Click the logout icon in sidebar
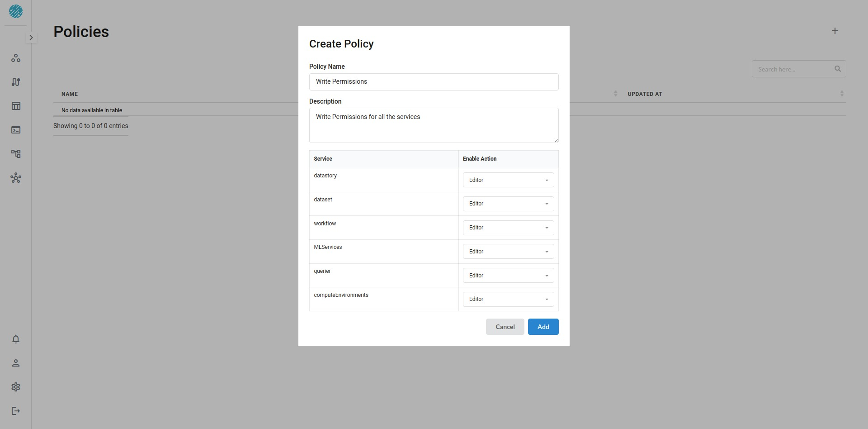This screenshot has height=429, width=868. click(16, 411)
